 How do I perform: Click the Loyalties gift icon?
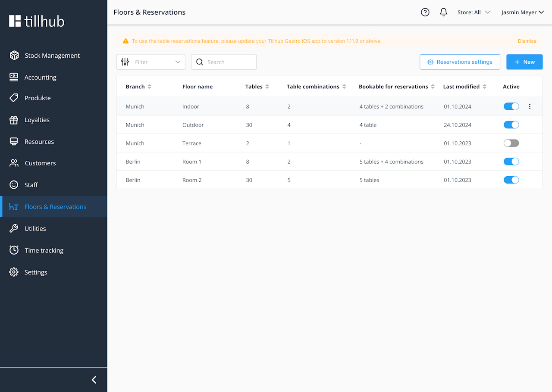pyautogui.click(x=14, y=120)
